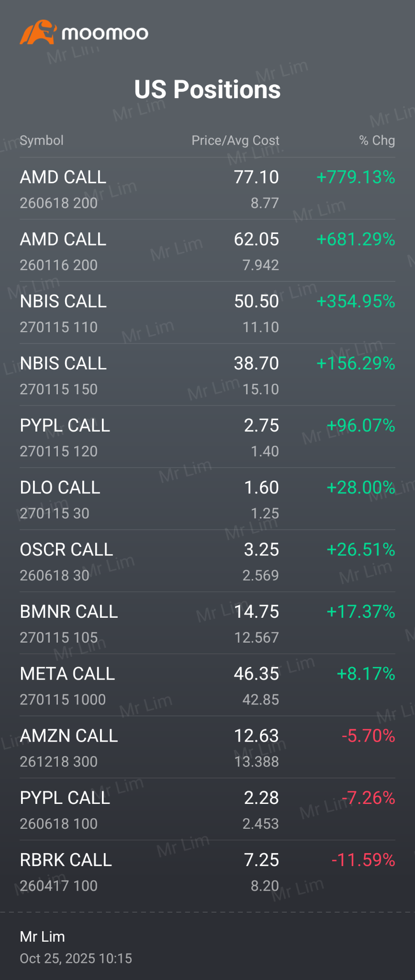This screenshot has height=980, width=415.
Task: Select the NBIS CALL 270115 150 row
Action: (x=207, y=375)
